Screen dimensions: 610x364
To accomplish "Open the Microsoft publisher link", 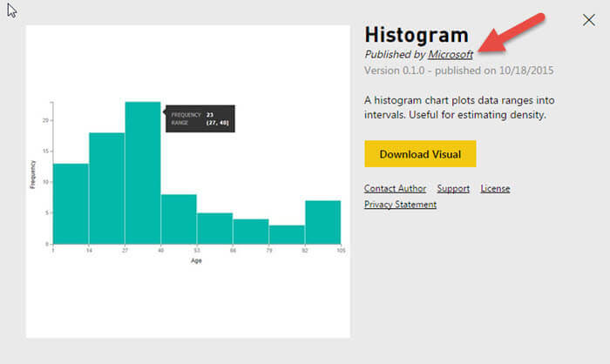I will [x=451, y=54].
